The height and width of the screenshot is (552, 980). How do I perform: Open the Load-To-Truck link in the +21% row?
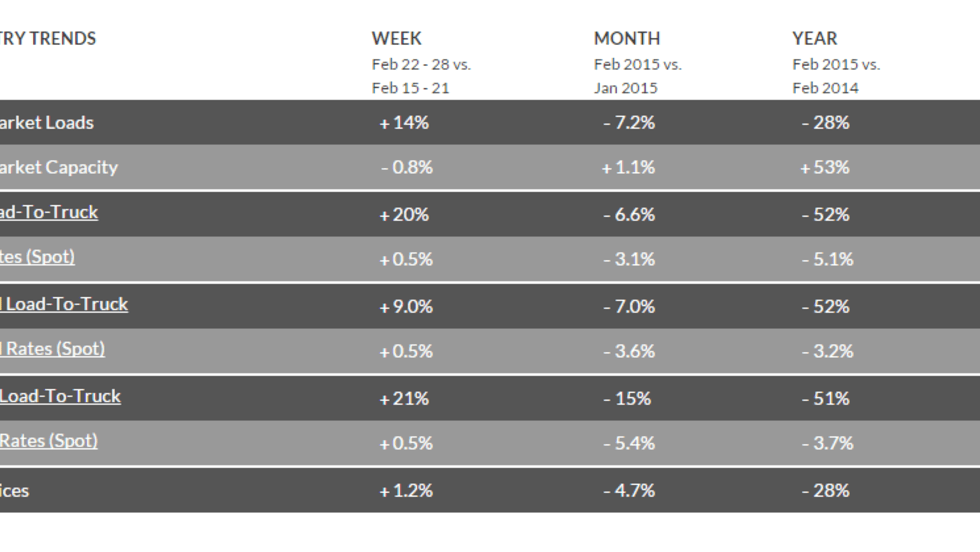click(x=60, y=396)
